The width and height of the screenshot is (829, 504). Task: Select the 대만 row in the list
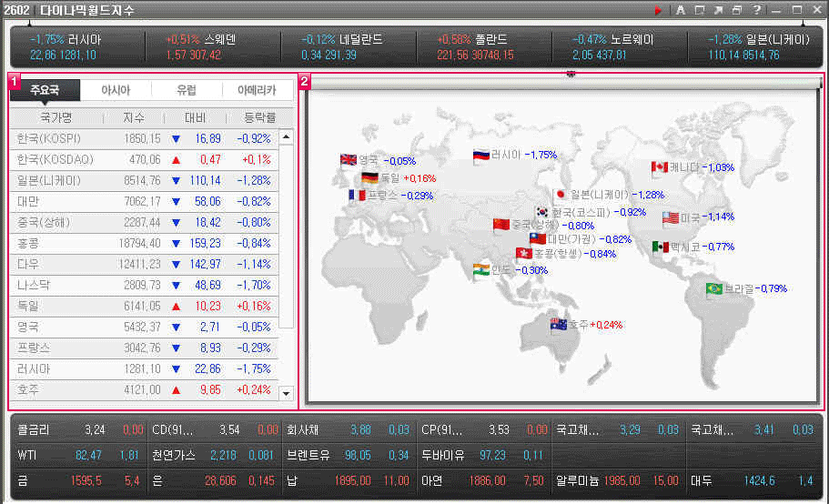click(145, 202)
